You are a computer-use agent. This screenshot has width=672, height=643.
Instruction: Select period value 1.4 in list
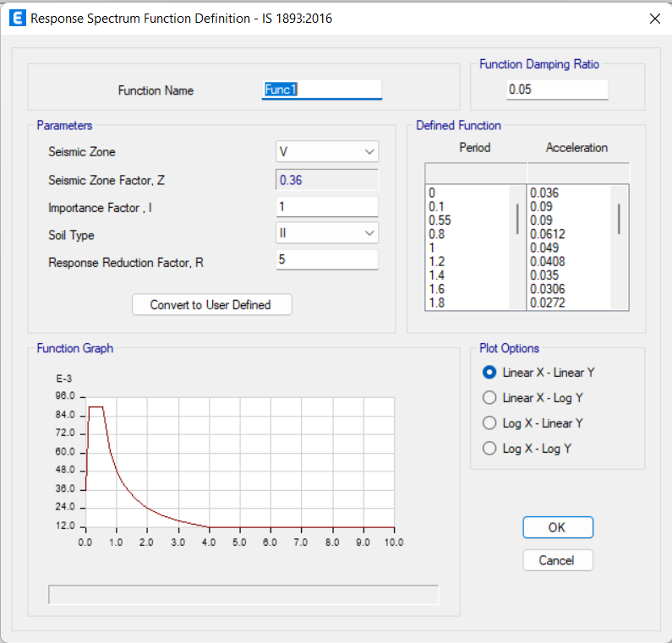[x=437, y=275]
